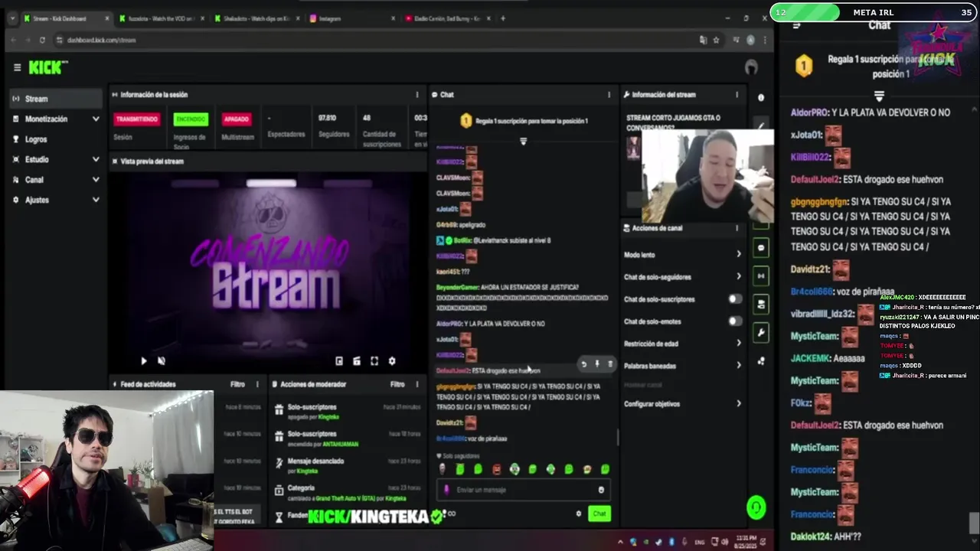The image size is (980, 551).
Task: Open the user profile avatar menu
Action: [x=751, y=67]
